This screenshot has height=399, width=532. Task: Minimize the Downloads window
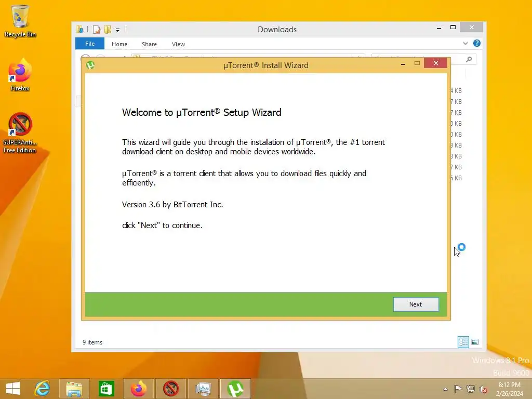439,28
